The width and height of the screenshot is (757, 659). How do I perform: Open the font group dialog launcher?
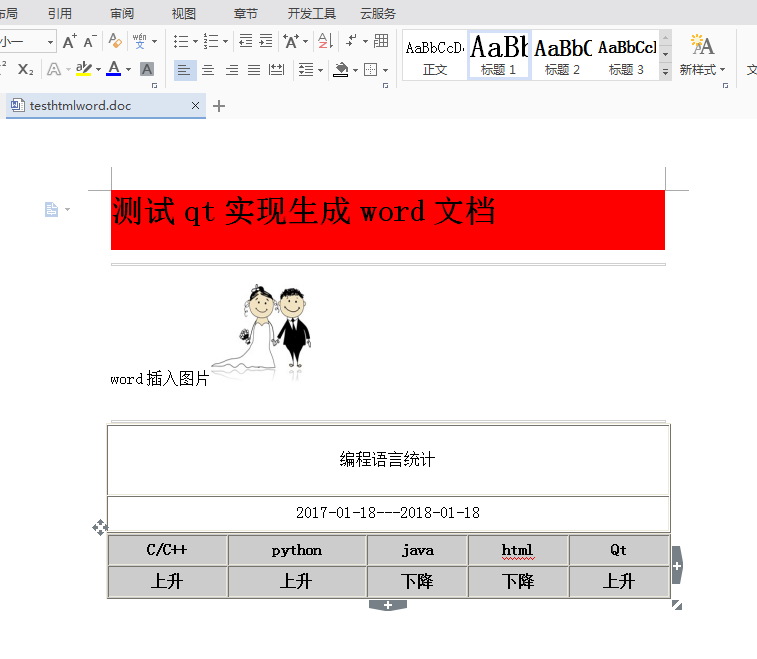click(154, 85)
